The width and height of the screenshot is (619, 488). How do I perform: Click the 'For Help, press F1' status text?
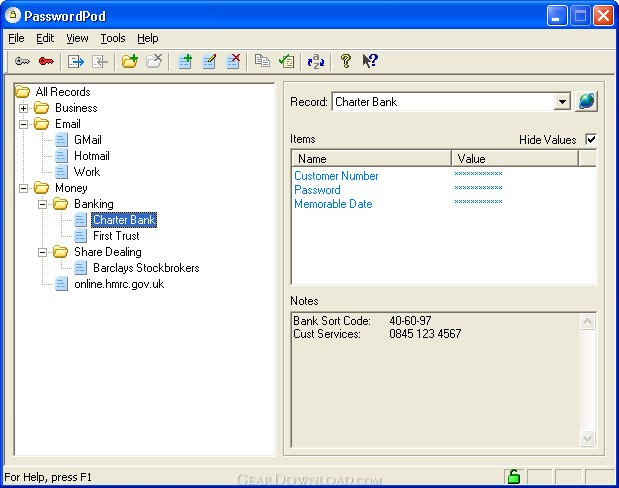tap(48, 477)
